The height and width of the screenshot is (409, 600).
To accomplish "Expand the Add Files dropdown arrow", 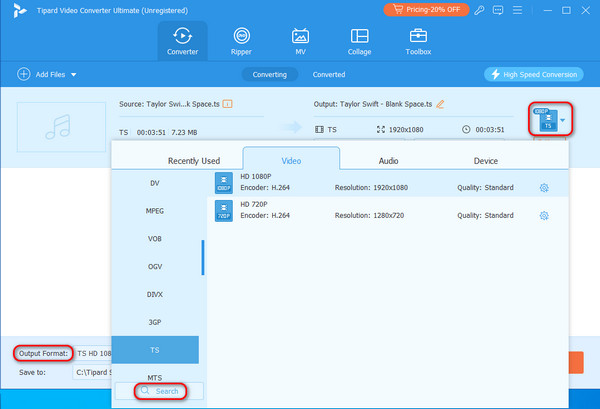I will [73, 75].
